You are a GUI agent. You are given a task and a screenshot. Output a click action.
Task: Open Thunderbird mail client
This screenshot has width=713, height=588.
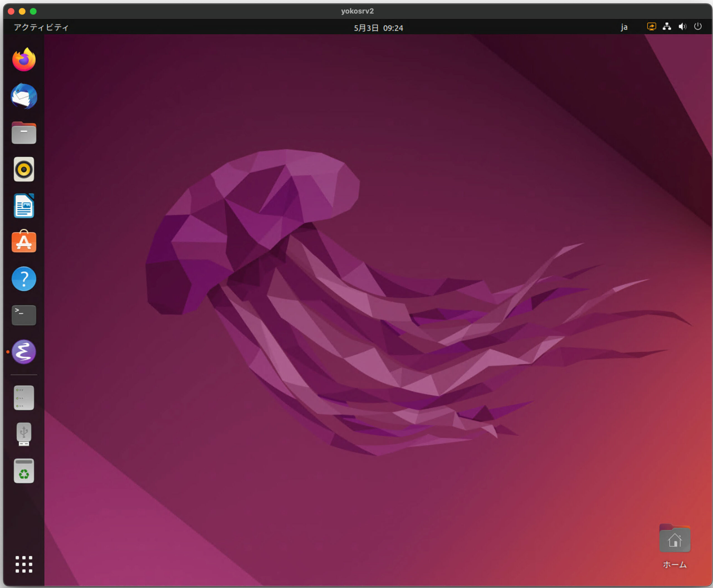[x=24, y=96]
